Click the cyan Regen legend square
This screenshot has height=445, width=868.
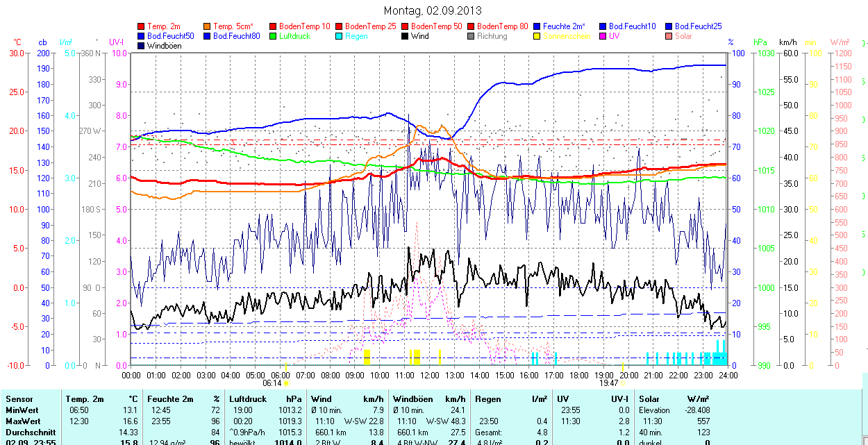click(x=340, y=36)
